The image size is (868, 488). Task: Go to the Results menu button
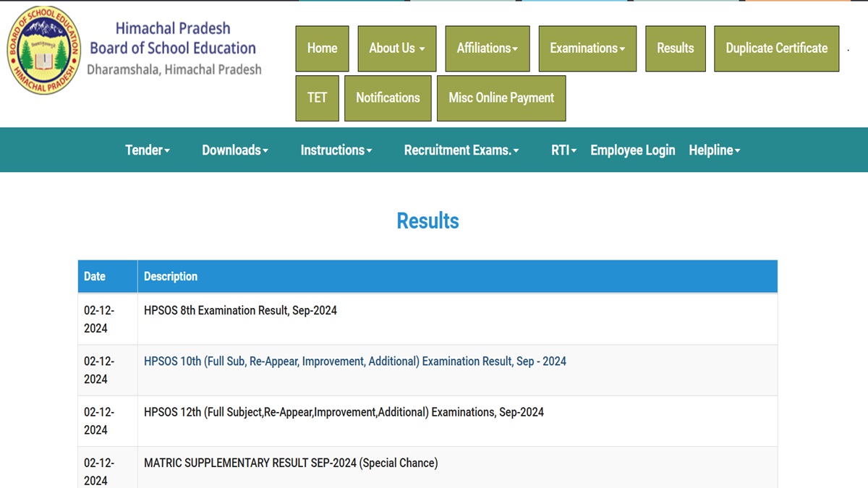(676, 48)
